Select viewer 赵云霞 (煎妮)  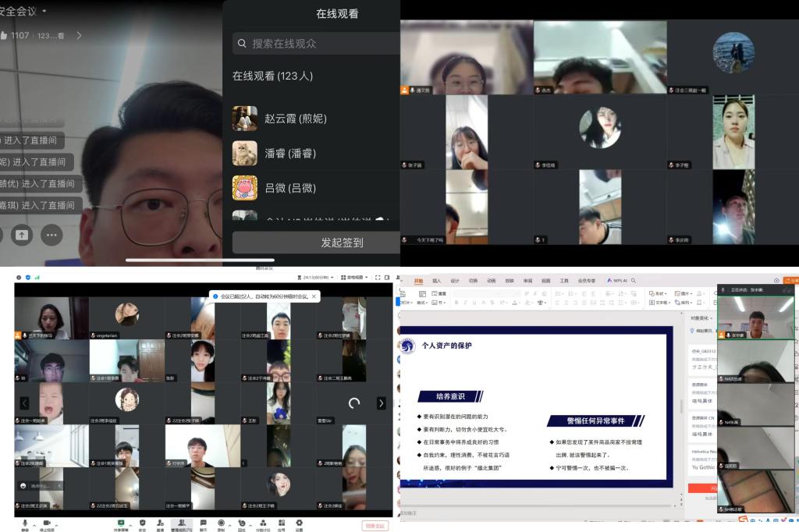click(x=316, y=119)
